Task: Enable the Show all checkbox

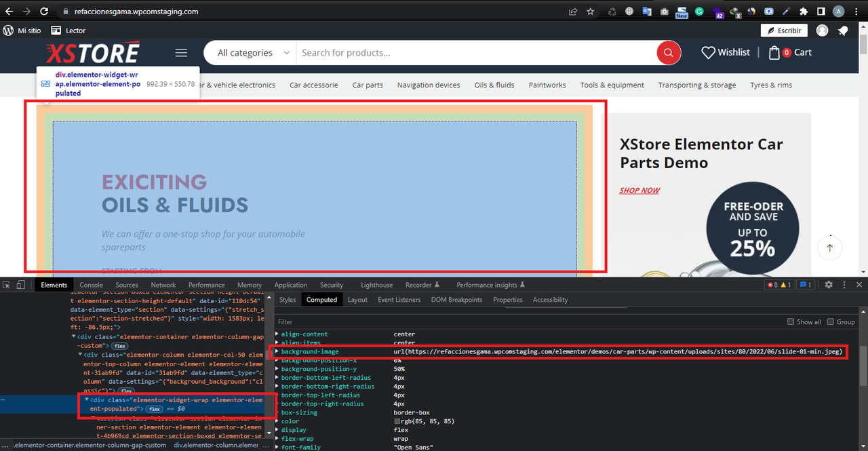Action: [791, 321]
